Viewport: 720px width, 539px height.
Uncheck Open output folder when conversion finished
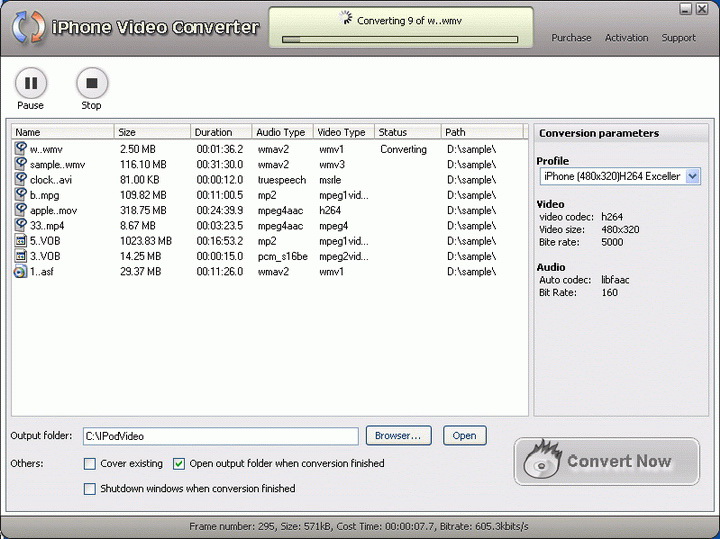(179, 464)
